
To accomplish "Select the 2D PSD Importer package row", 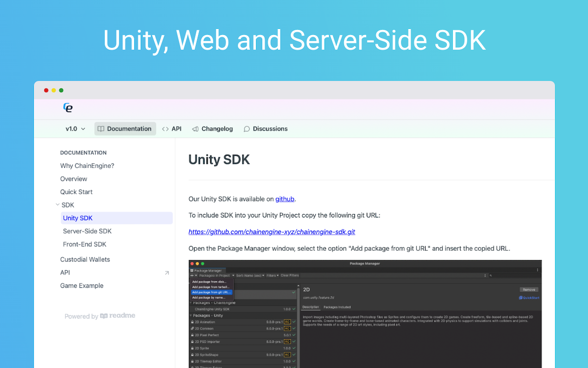I will 243,342.
